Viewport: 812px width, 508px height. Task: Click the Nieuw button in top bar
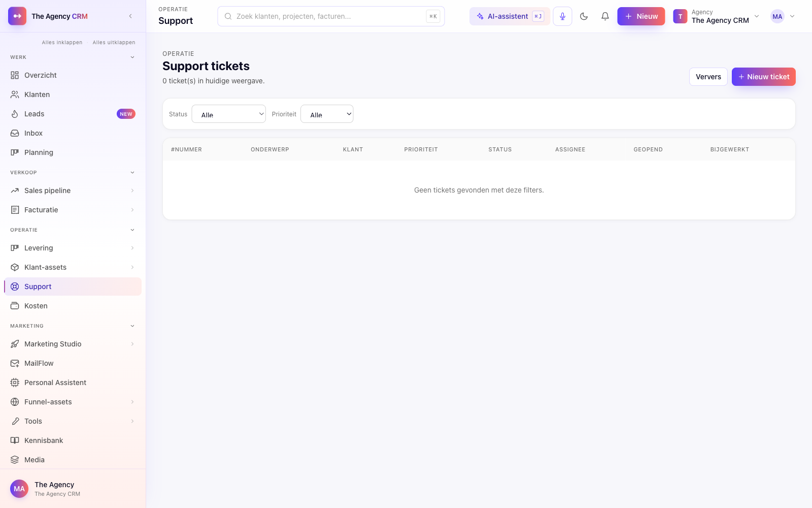(641, 16)
